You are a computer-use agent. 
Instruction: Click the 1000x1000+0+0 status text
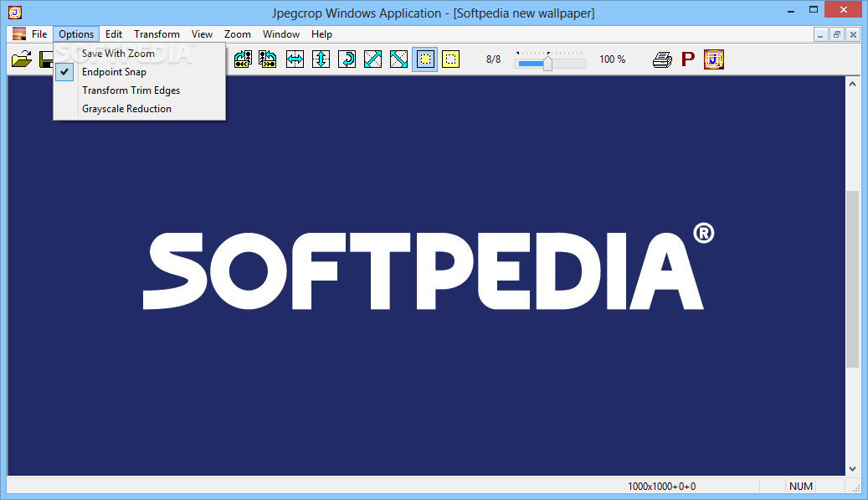point(661,486)
